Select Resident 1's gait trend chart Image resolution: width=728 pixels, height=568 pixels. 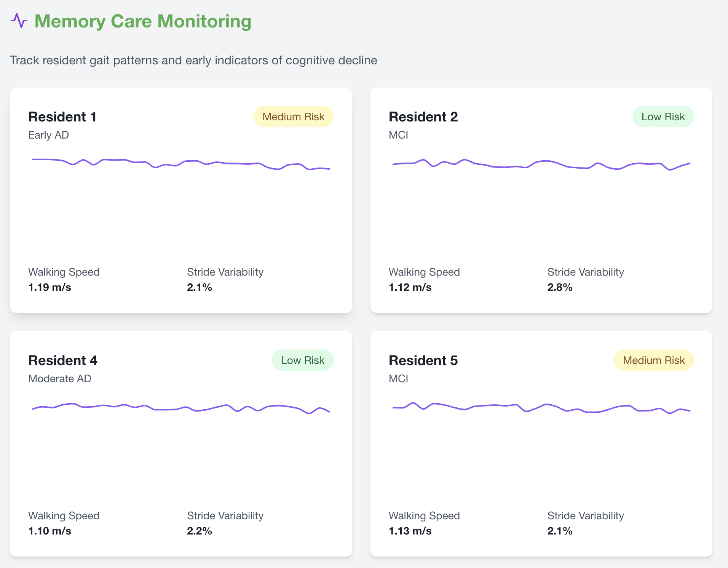pos(181,198)
